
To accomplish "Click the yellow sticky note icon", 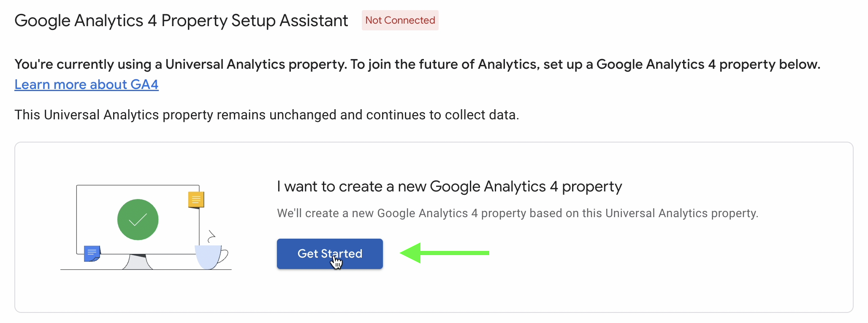I will click(x=196, y=199).
